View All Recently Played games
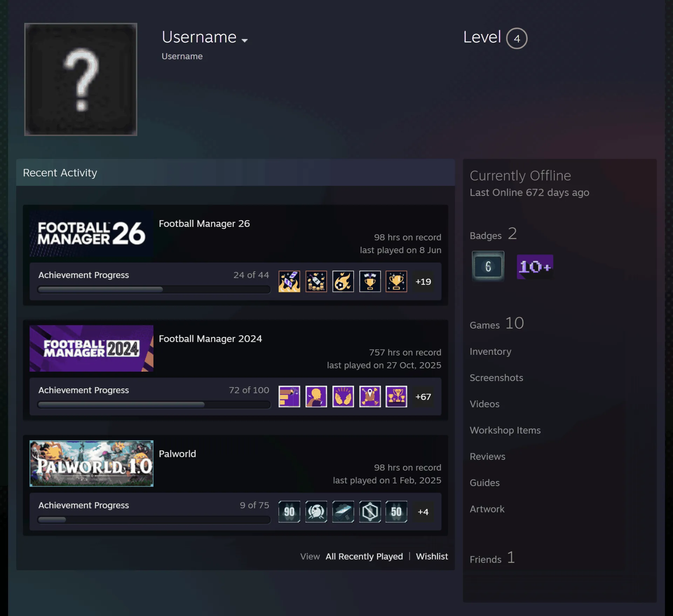Screen dimensions: 673x616 coord(364,556)
